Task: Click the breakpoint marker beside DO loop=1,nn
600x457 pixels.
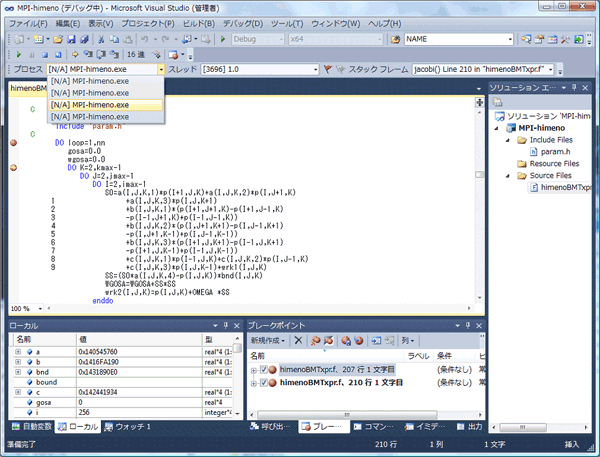Action: tap(13, 143)
